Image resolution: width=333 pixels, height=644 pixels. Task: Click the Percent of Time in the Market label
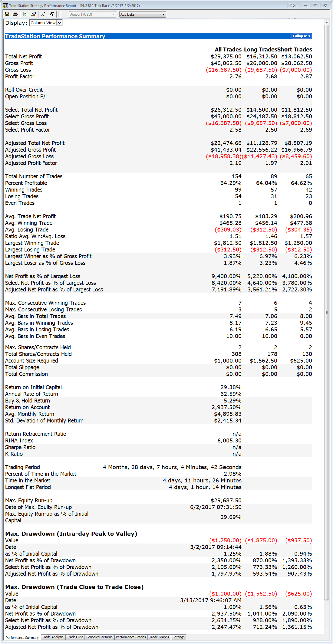[41, 474]
